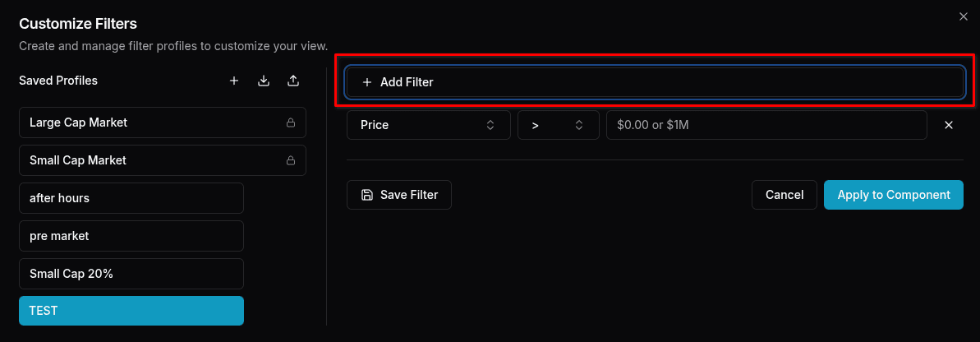Click the upload profiles icon
Screen dimensions: 980x342
click(293, 81)
